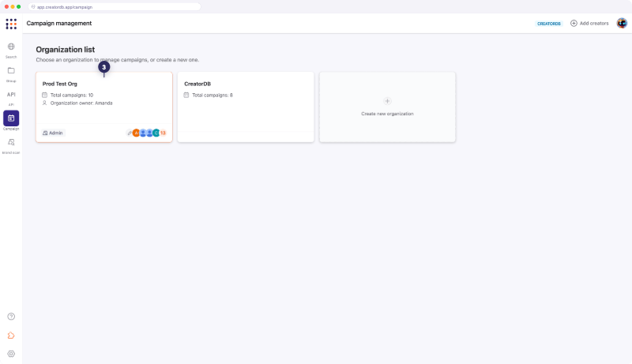Click the pencil edit members icon
This screenshot has width=632, height=364.
(x=130, y=133)
